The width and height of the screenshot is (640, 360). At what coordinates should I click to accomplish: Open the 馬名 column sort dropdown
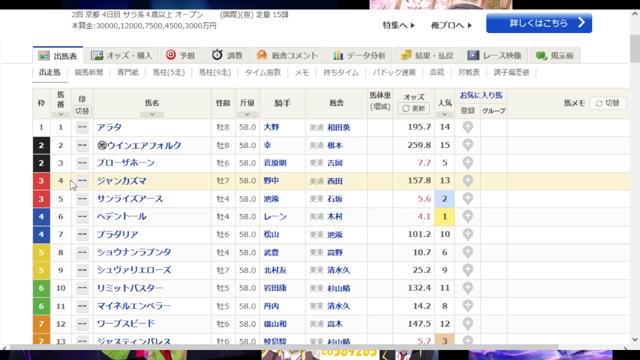click(x=152, y=115)
